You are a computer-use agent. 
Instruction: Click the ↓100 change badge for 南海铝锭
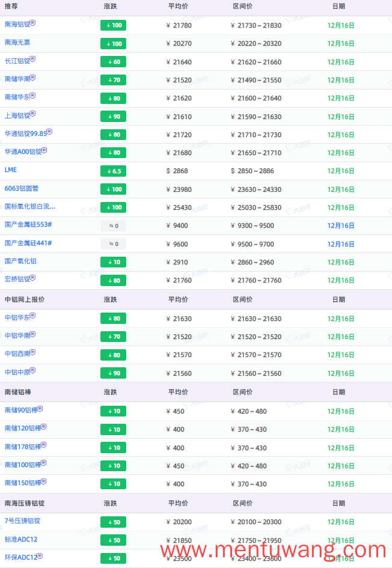(114, 25)
